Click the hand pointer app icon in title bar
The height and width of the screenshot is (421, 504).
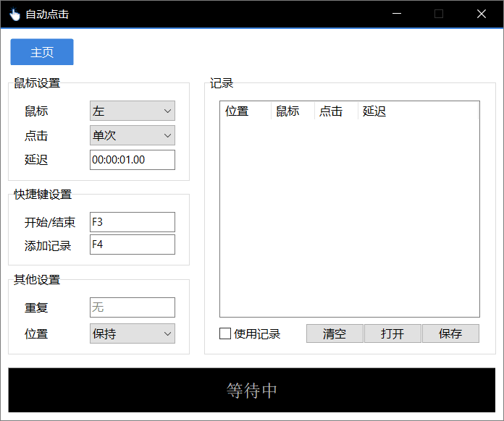[x=14, y=14]
